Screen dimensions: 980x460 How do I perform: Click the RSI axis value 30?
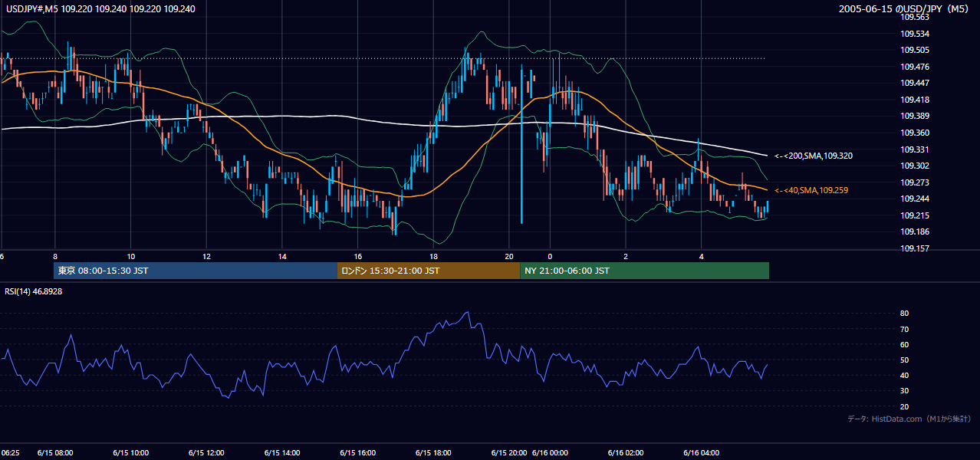[905, 391]
